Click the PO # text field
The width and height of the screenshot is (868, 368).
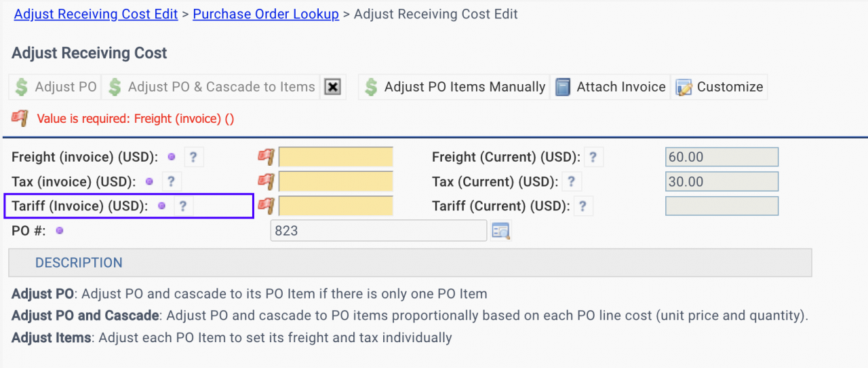tap(378, 231)
